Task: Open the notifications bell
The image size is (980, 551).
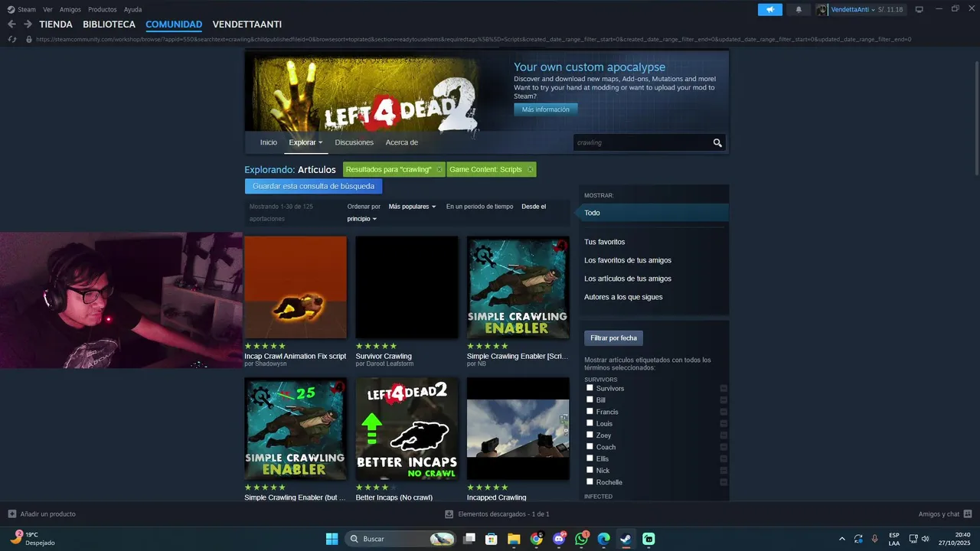Action: click(x=799, y=9)
